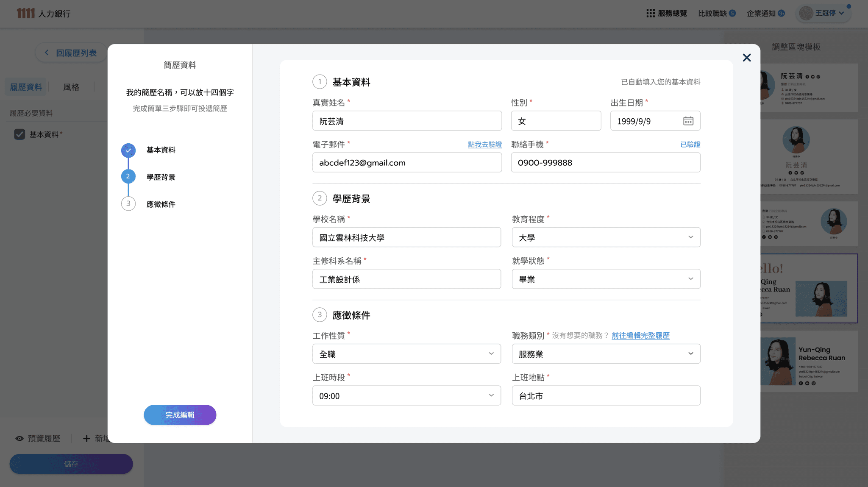Toggle the 基本資料 checkbox in sidebar
Image resolution: width=868 pixels, height=487 pixels.
pos(19,134)
